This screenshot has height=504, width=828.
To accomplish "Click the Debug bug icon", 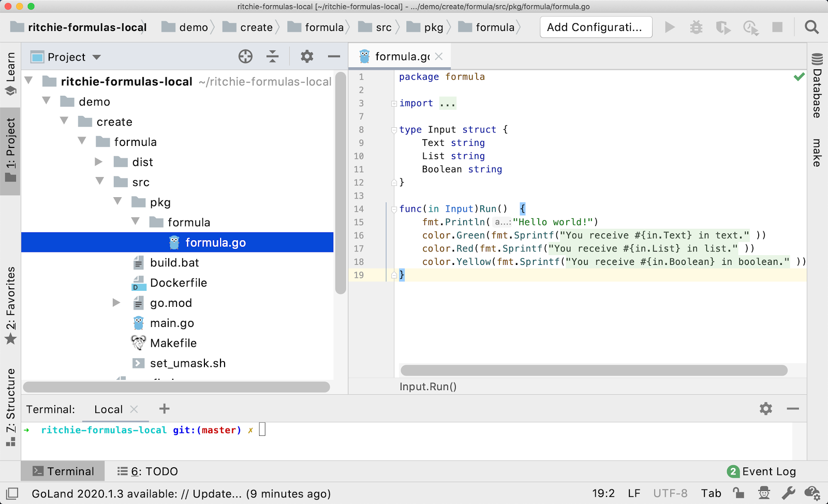I will tap(696, 27).
